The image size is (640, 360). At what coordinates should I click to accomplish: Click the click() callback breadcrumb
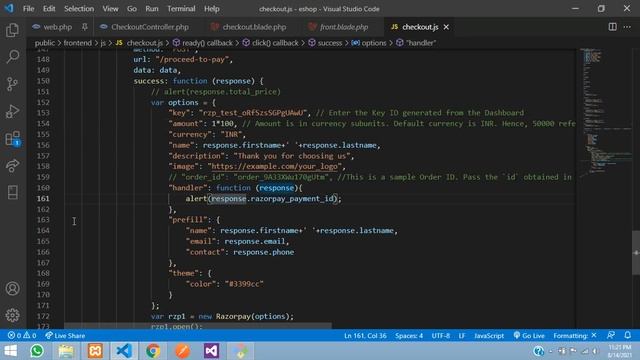270,43
